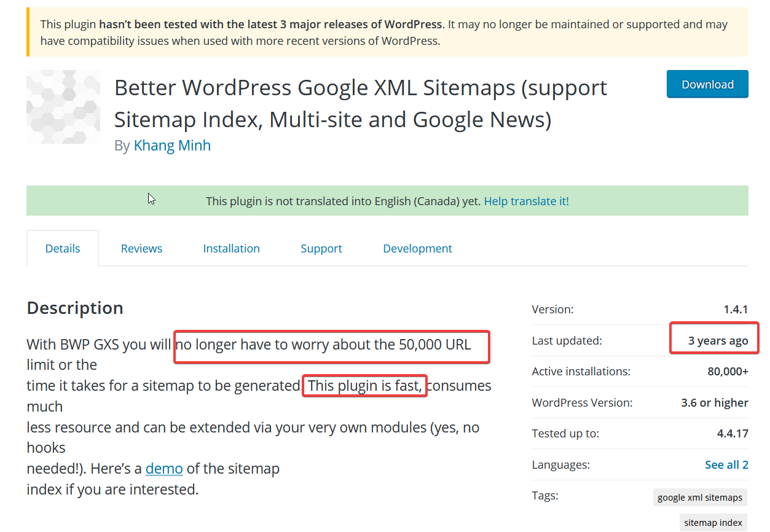
Task: Open the sitemap 'demo' link
Action: click(x=164, y=469)
